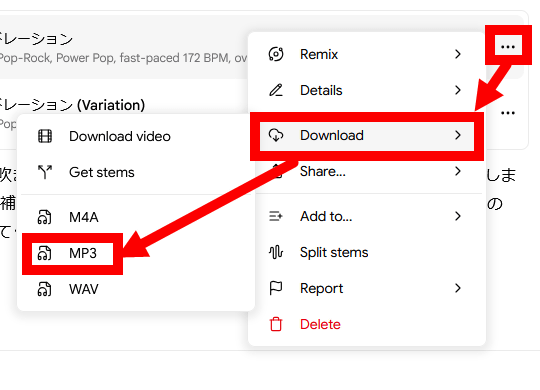540x390 pixels.
Task: Click the Add to playlist icon
Action: pos(276,216)
